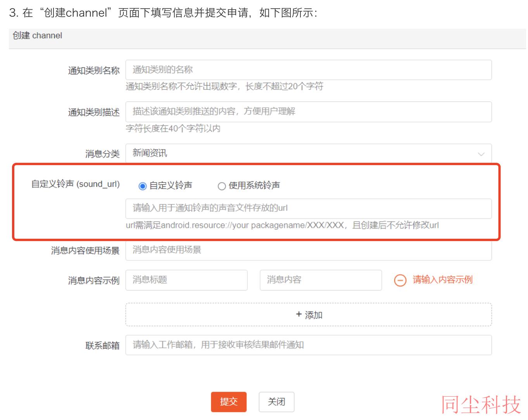
Task: Click the 消息内容使用场景 input field
Action: [x=309, y=250]
